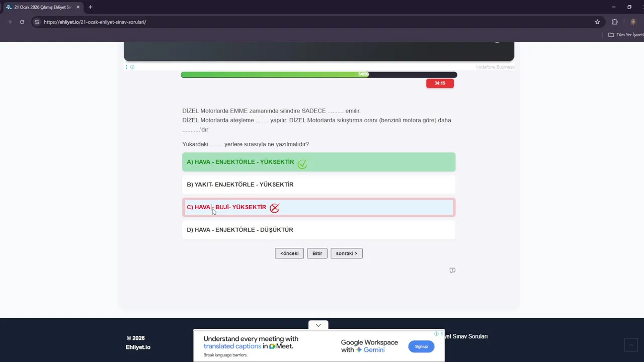The image size is (644, 362).
Task: Open the browser profile avatar
Action: 633,22
